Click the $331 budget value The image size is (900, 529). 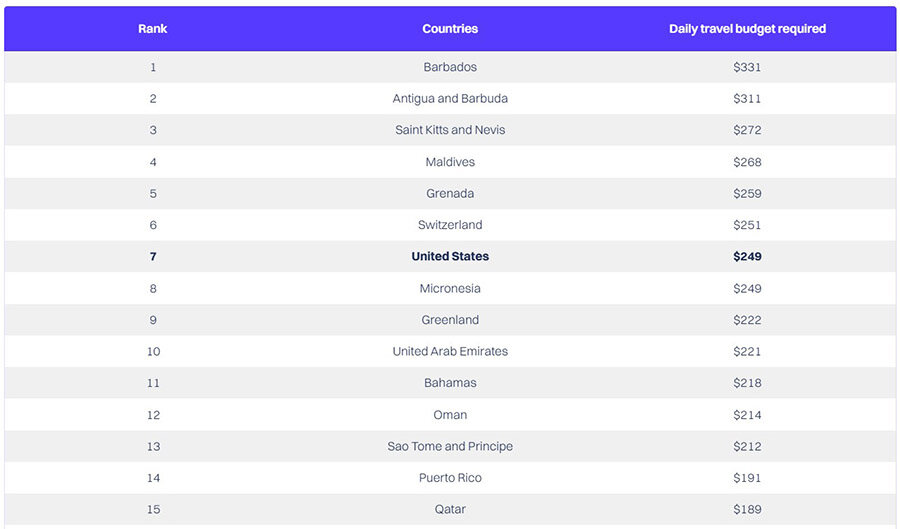click(x=747, y=67)
